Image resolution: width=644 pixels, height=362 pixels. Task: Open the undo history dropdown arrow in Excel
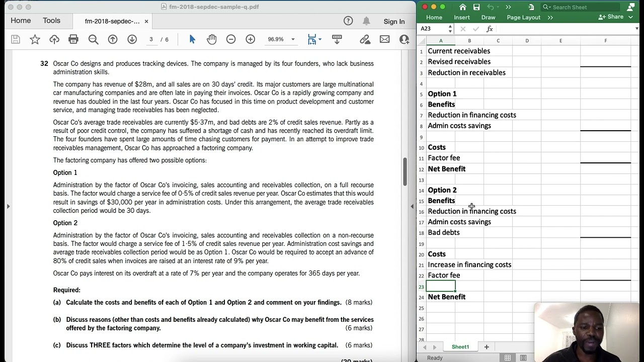tap(498, 7)
